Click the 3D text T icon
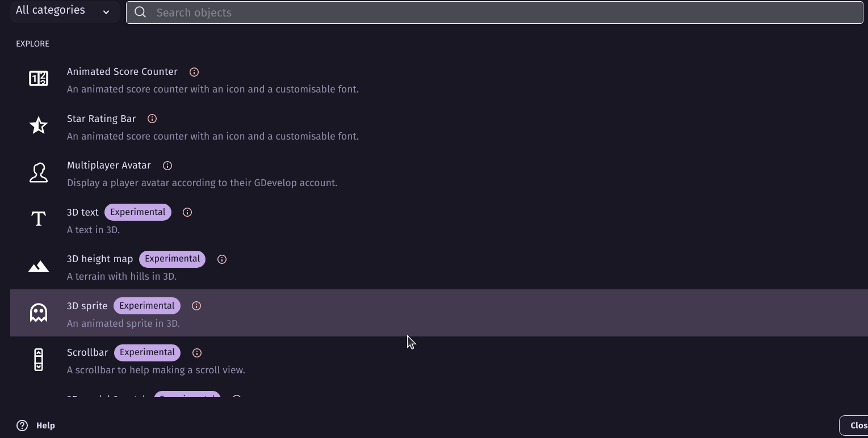This screenshot has width=868, height=438. [x=39, y=219]
